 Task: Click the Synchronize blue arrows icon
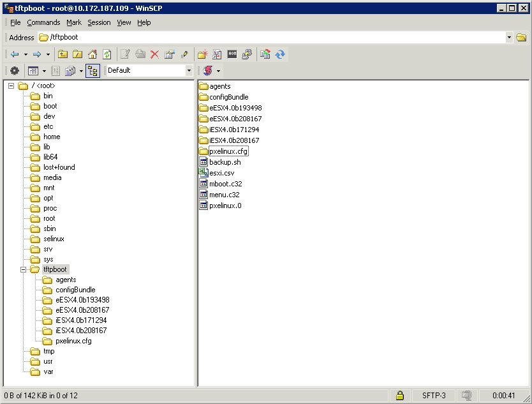[x=280, y=54]
